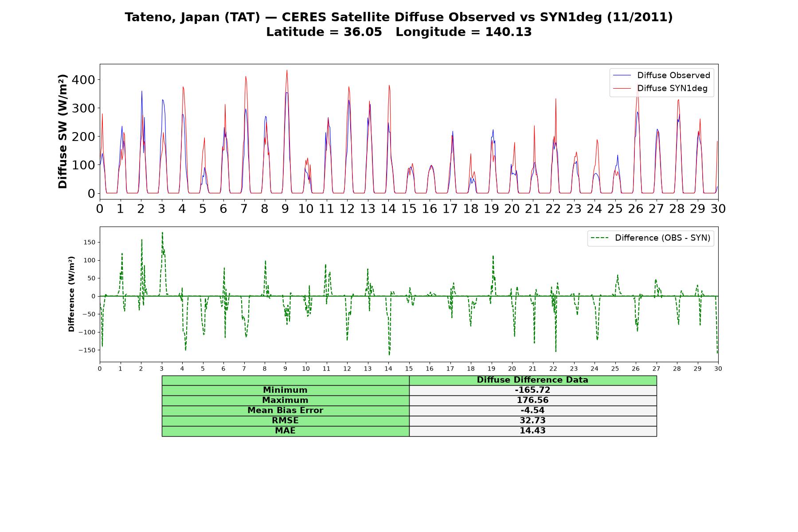Click the RMSE value 32.73 cell
The height and width of the screenshot is (532, 798).
[x=532, y=421]
